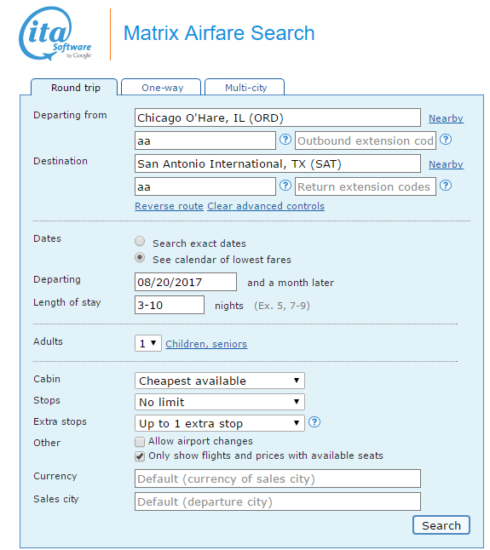Focus the Departing date field
The width and height of the screenshot is (490, 550).
coord(186,282)
